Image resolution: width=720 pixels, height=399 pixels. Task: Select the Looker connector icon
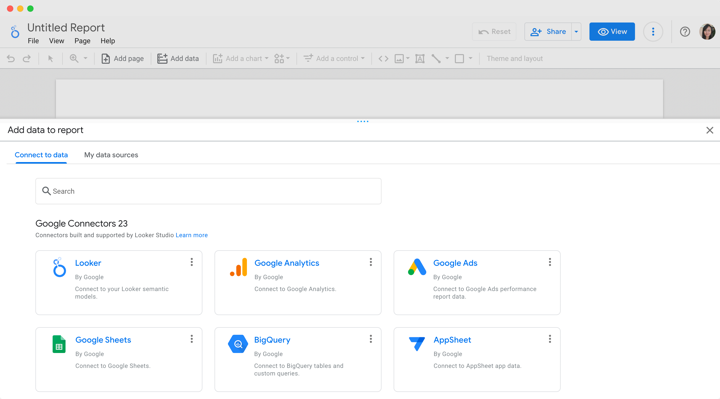click(x=58, y=268)
